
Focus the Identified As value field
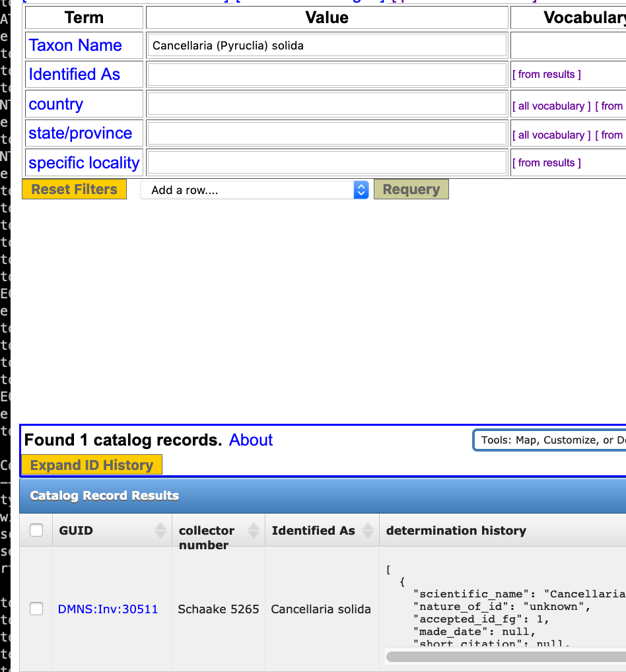click(327, 74)
